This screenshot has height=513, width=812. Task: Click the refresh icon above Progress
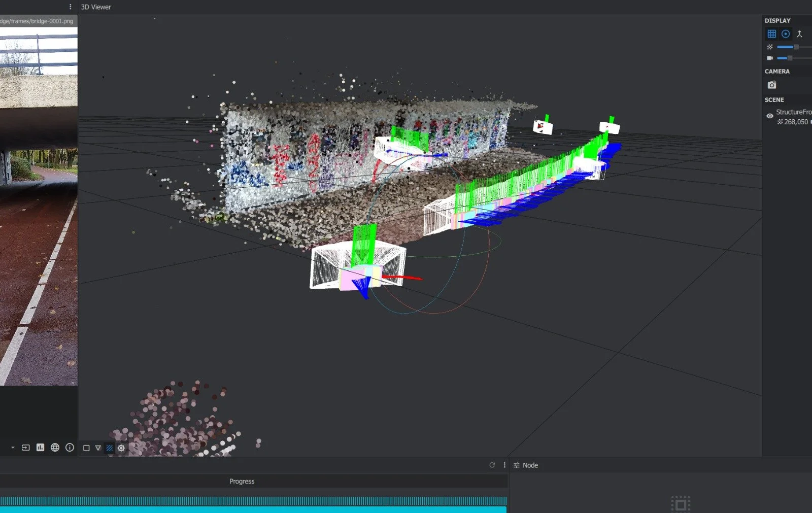click(x=492, y=465)
